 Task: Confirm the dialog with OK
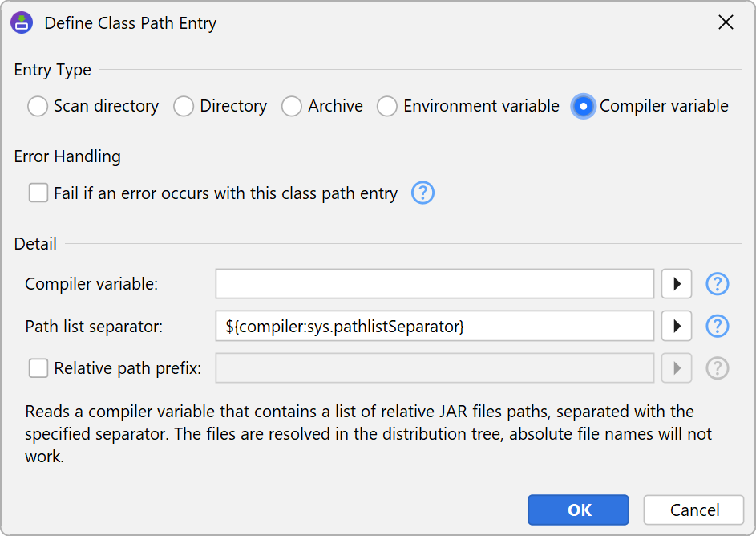[x=578, y=510]
